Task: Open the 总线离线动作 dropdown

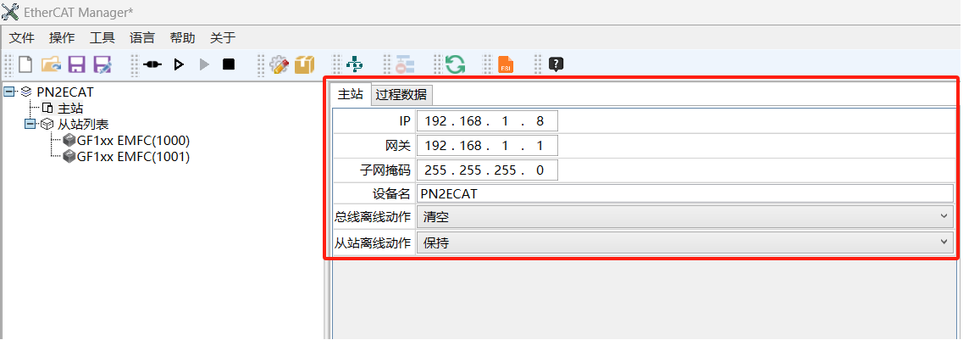Action: point(685,217)
